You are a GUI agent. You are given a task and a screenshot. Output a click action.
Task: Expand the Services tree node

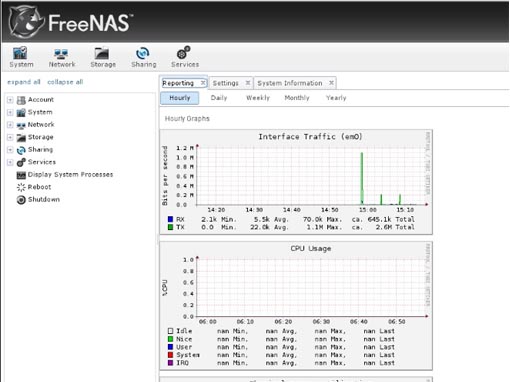click(x=10, y=162)
